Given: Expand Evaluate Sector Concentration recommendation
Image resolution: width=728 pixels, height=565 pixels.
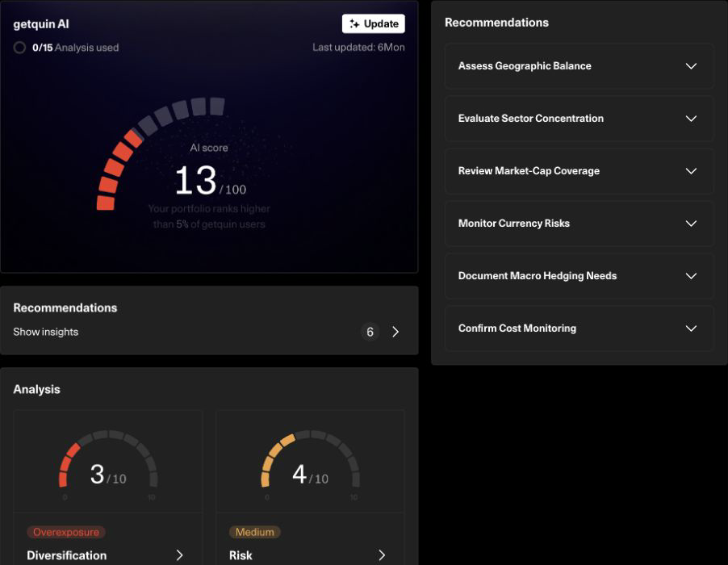Looking at the screenshot, I should pyautogui.click(x=579, y=119).
